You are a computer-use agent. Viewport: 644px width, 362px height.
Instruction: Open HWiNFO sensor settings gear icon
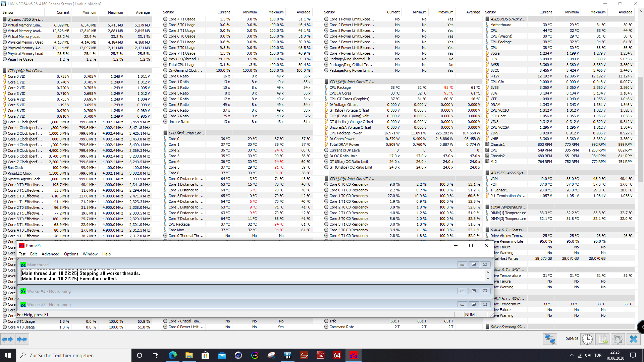[x=618, y=339]
